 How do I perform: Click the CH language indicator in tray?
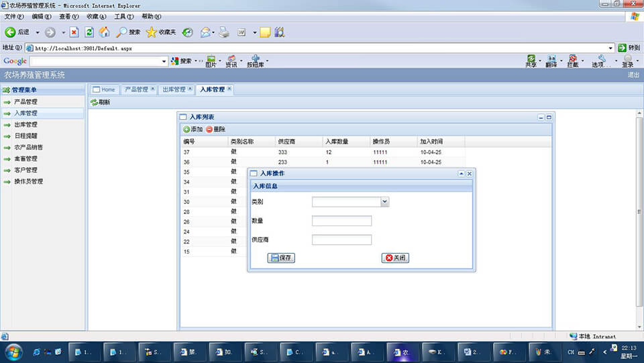tap(571, 352)
